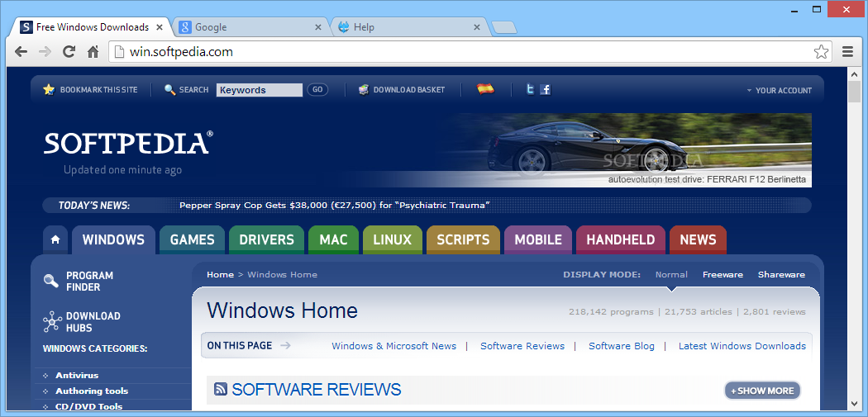Close the Free Windows Downloads tab
Viewport: 868px width, 417px height.
[x=160, y=27]
